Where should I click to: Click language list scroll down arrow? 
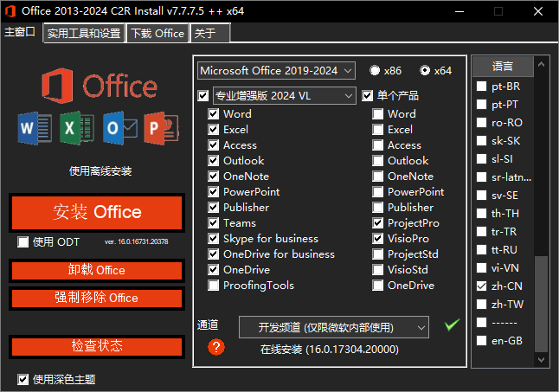(541, 360)
